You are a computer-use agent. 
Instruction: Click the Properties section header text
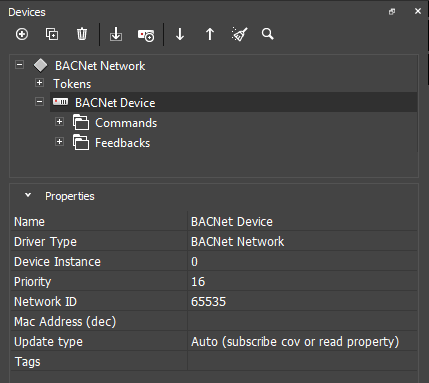(70, 196)
